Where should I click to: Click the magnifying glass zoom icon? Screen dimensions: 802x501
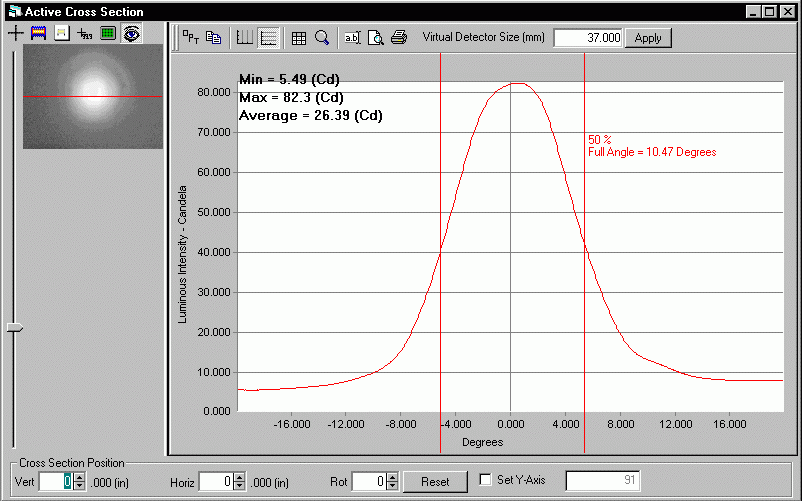tap(322, 37)
